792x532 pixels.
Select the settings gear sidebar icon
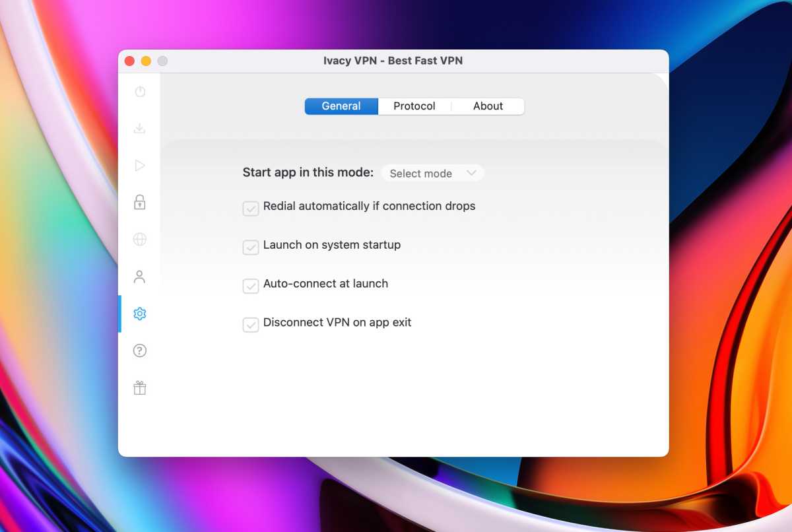point(139,314)
